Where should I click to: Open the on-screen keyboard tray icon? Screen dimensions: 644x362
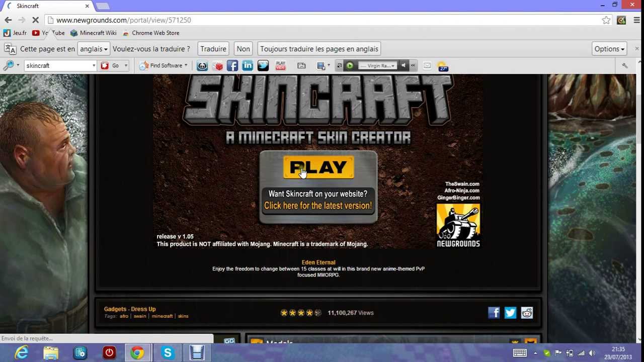520,353
